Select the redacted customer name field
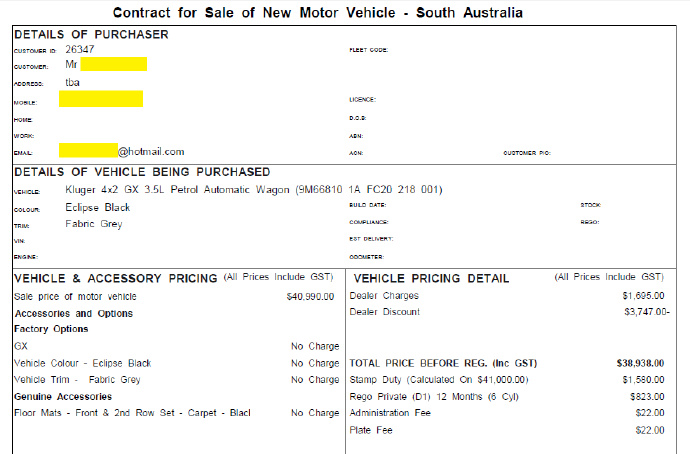The width and height of the screenshot is (690, 454). [x=113, y=65]
